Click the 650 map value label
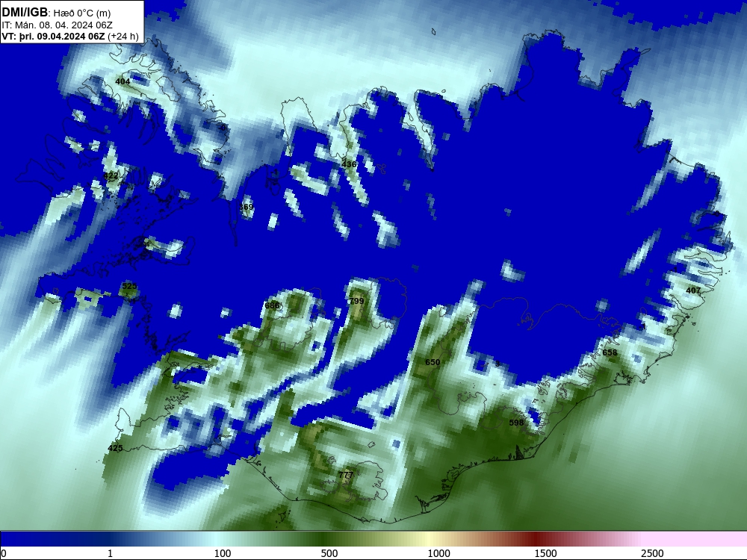The height and width of the screenshot is (560, 747). (x=432, y=362)
